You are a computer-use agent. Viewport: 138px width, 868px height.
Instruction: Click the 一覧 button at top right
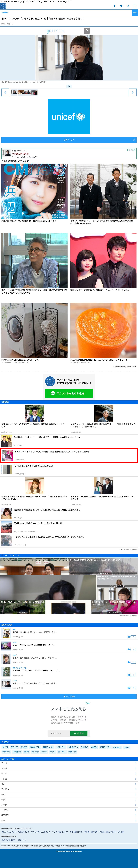point(135,13)
